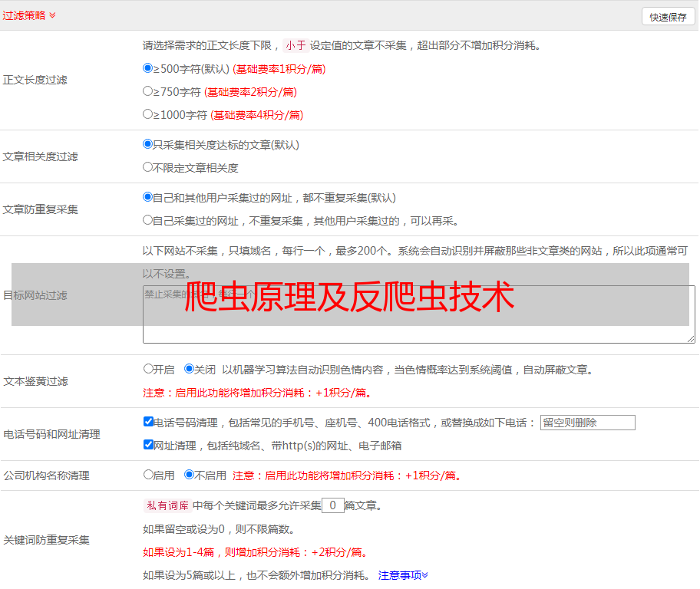Select 关闭 for 文本鉴黄过滤
Image resolution: width=700 pixels, height=589 pixels.
pos(190,369)
